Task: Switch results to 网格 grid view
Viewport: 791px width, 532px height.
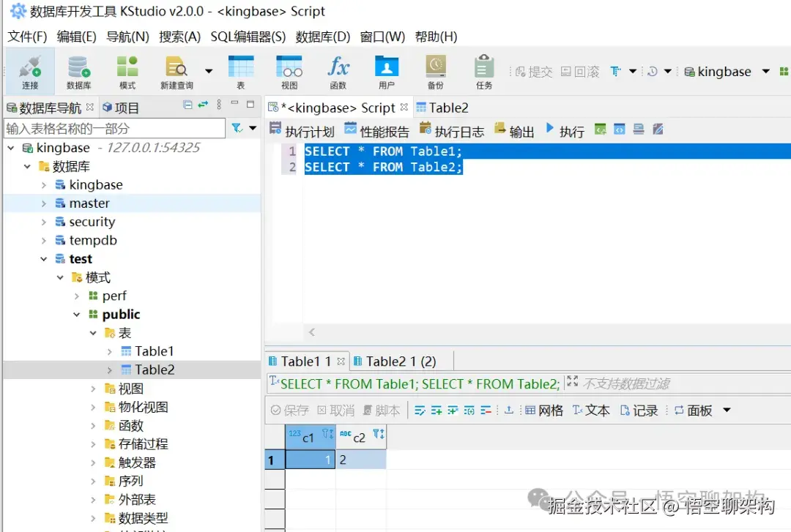Action: 543,411
